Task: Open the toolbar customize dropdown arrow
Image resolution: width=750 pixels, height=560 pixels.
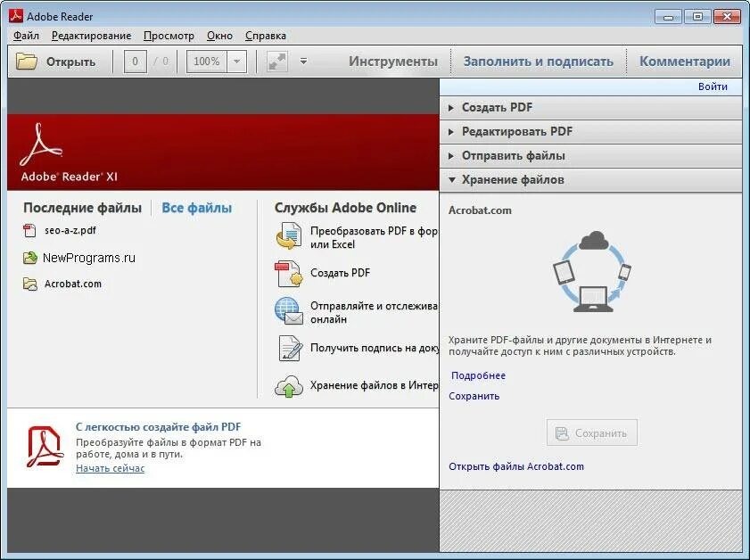Action: [x=304, y=62]
